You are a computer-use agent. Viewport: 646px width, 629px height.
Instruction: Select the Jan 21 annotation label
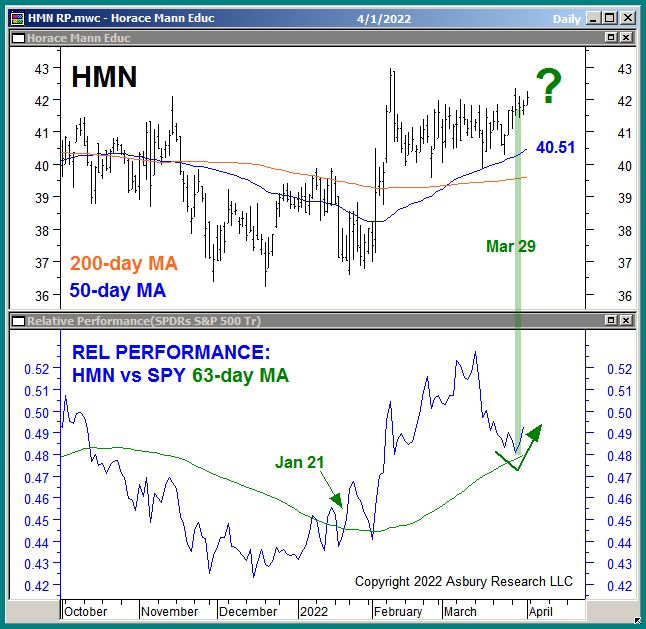pyautogui.click(x=301, y=462)
